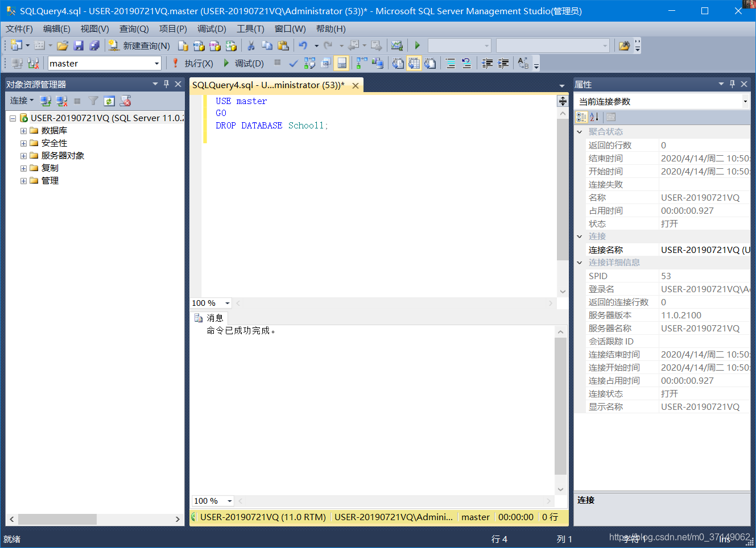
Task: Decrease indent toolbar icon
Action: pyautogui.click(x=488, y=63)
